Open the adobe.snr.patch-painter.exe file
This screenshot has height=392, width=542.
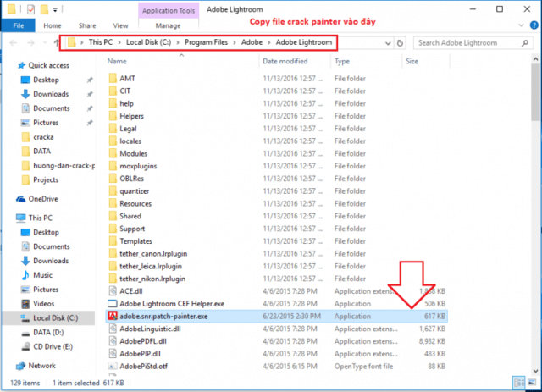[x=163, y=316]
